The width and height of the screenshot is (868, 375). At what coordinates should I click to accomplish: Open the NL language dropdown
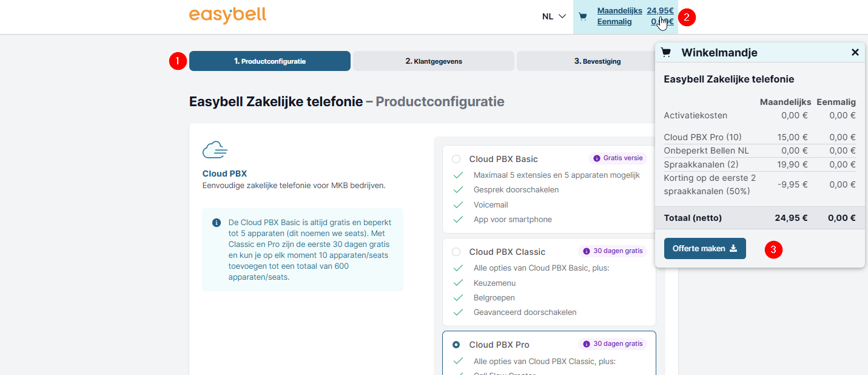click(554, 16)
